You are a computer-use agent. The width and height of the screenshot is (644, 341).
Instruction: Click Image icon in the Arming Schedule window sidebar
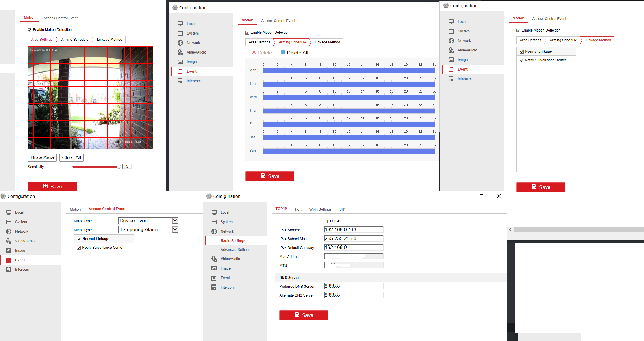(180, 62)
